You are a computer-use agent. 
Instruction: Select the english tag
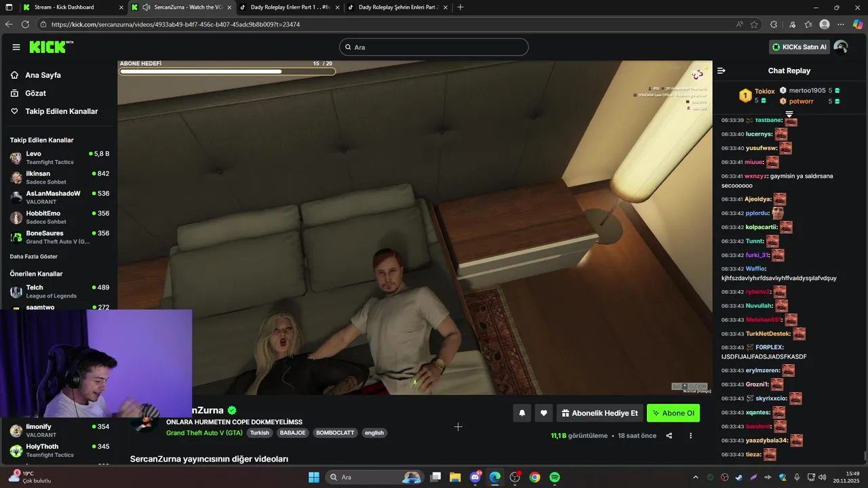(x=374, y=432)
